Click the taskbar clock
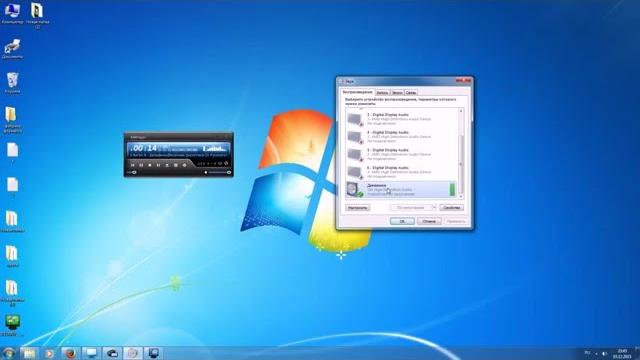640x360 pixels. [622, 353]
